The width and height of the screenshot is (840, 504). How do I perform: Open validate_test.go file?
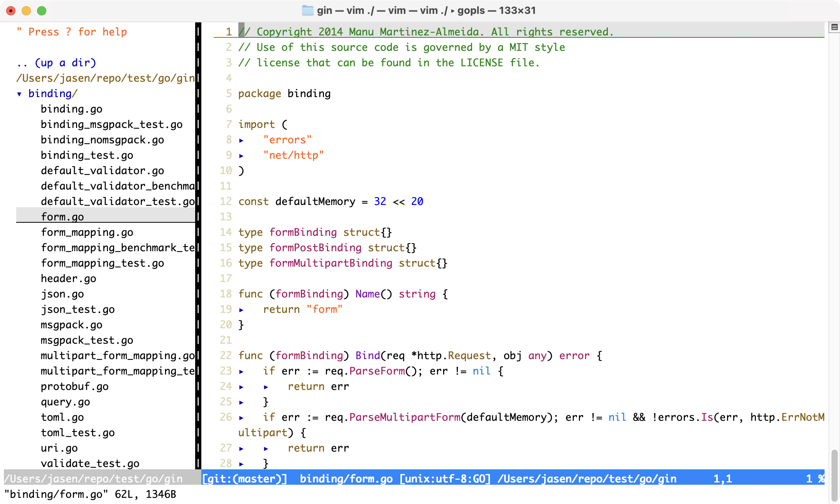point(90,464)
